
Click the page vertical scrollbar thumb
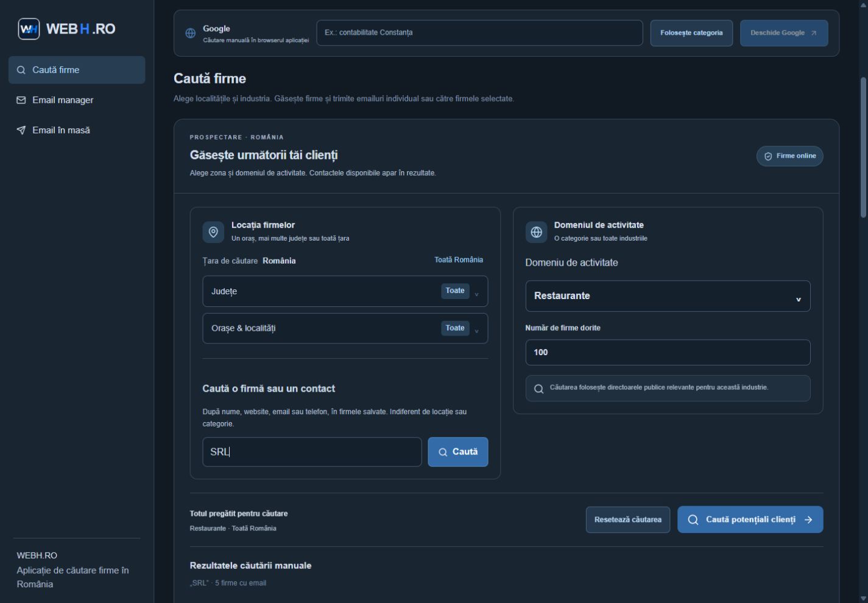coord(863,146)
